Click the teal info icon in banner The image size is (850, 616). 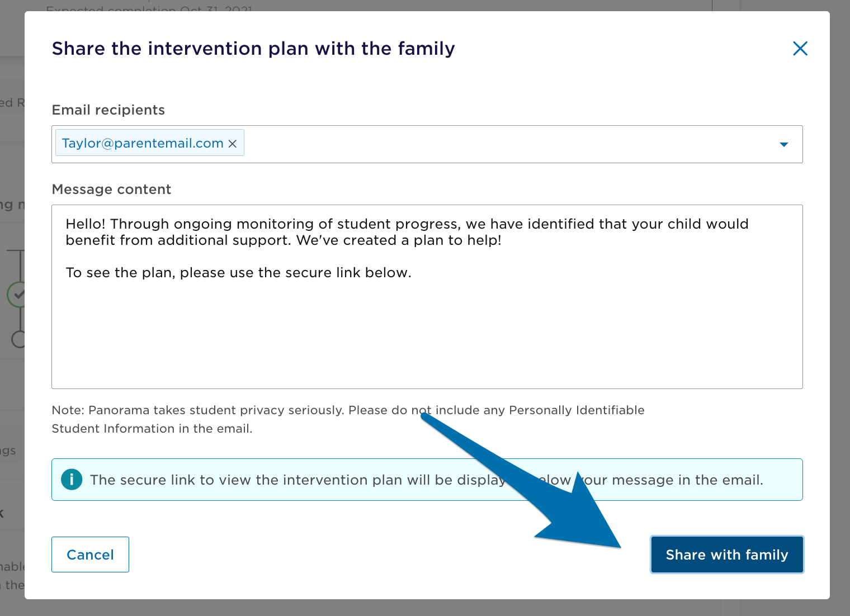pos(72,480)
